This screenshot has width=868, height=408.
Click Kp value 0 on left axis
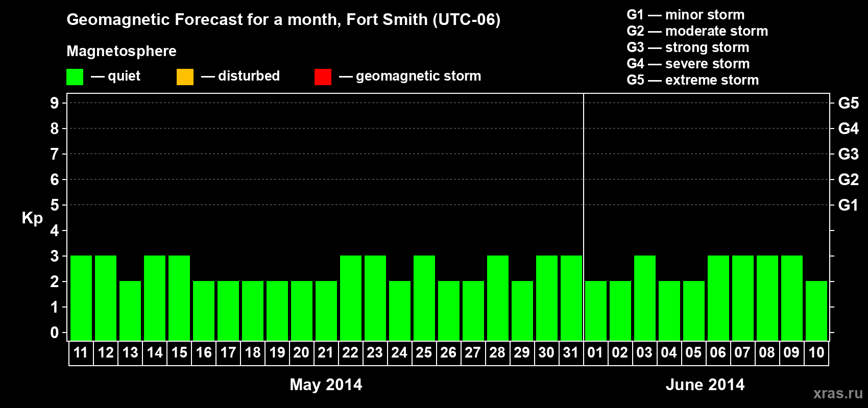click(55, 333)
